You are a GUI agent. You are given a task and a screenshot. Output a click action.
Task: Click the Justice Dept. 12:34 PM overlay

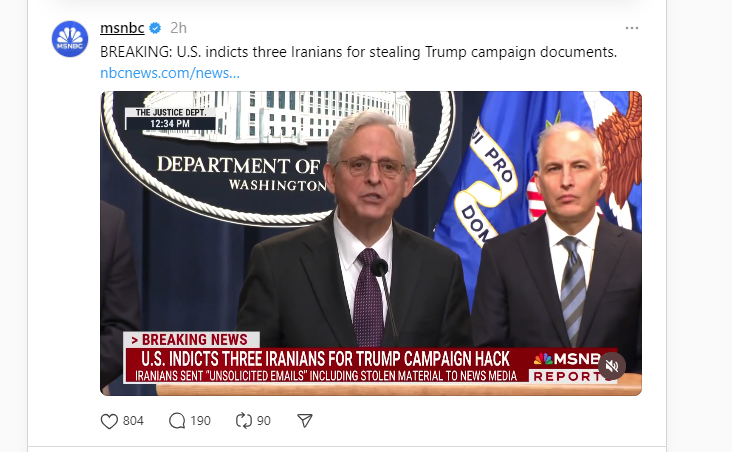(170, 118)
